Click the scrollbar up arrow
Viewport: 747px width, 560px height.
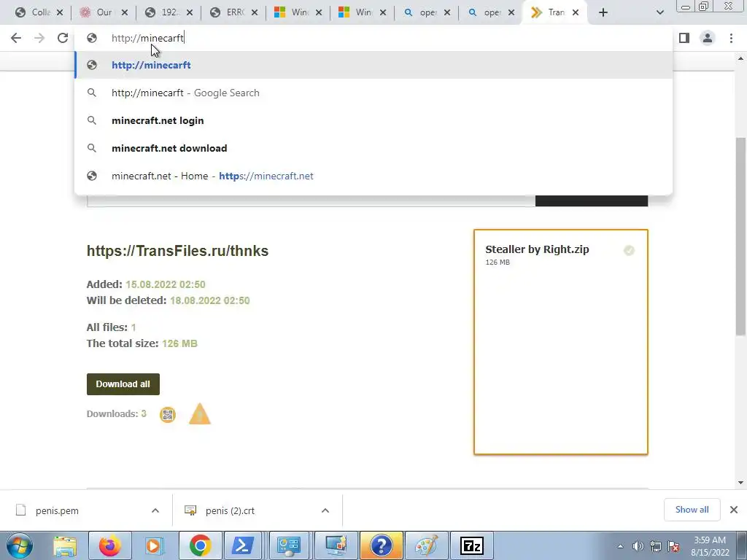(x=740, y=58)
